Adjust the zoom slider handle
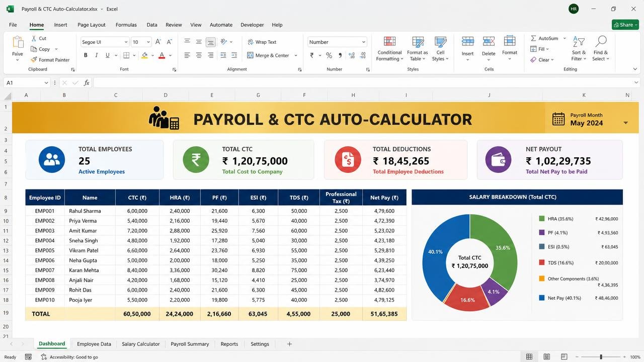The image size is (644, 362). click(x=601, y=357)
